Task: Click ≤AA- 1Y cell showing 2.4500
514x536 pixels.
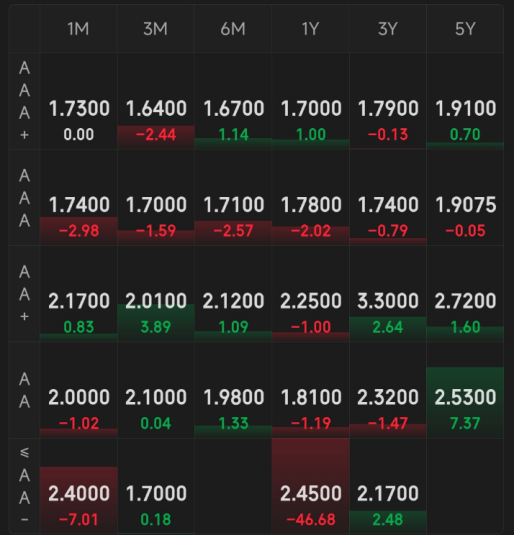Action: pyautogui.click(x=311, y=486)
